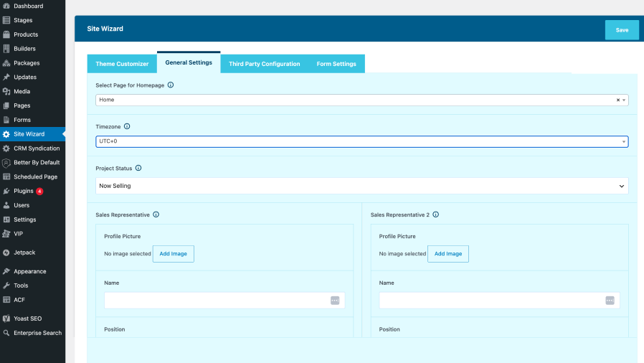This screenshot has width=644, height=363.
Task: Open the Third Party Configuration tab
Action: pyautogui.click(x=264, y=64)
